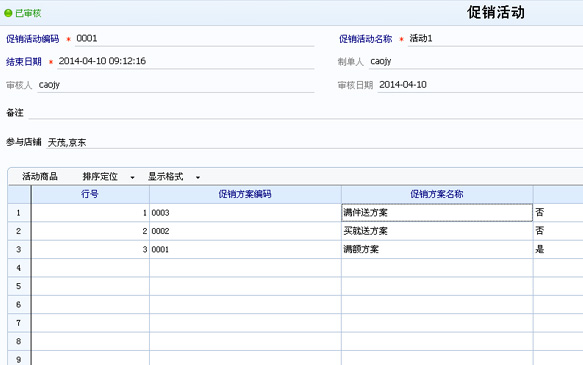Viewport: 583px width, 365px height.
Task: Select row header 4 in grid
Action: 19,268
